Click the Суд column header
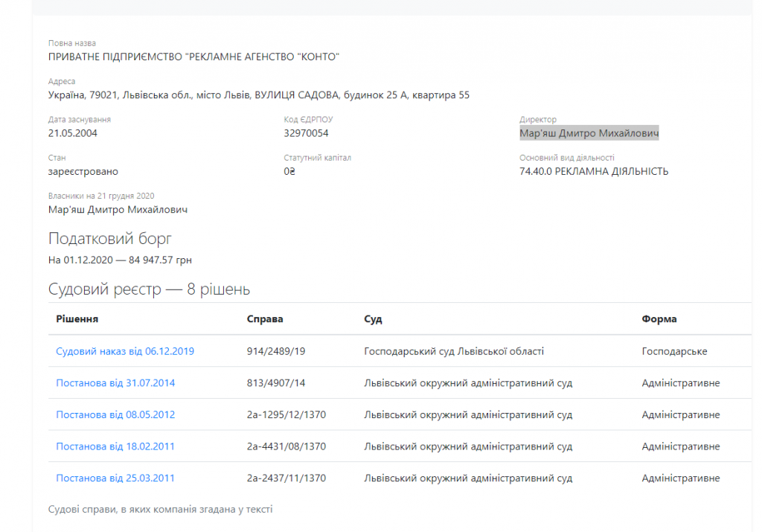Image resolution: width=762 pixels, height=532 pixels. 373,319
